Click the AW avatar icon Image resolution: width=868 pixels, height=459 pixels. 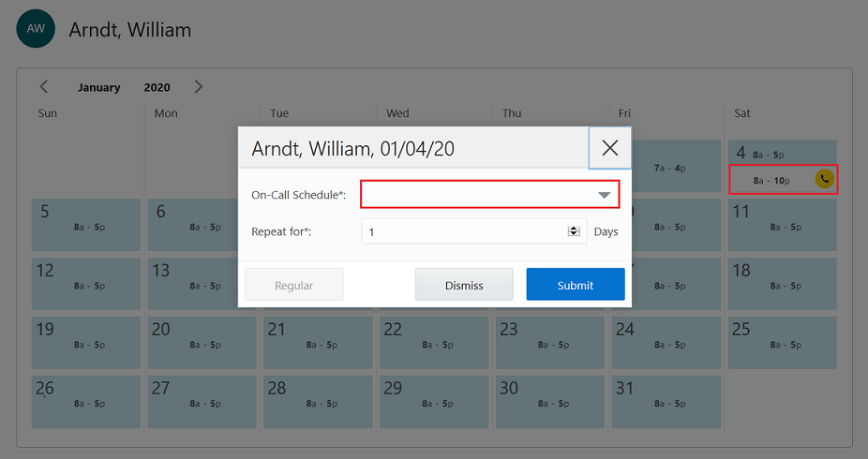36,29
